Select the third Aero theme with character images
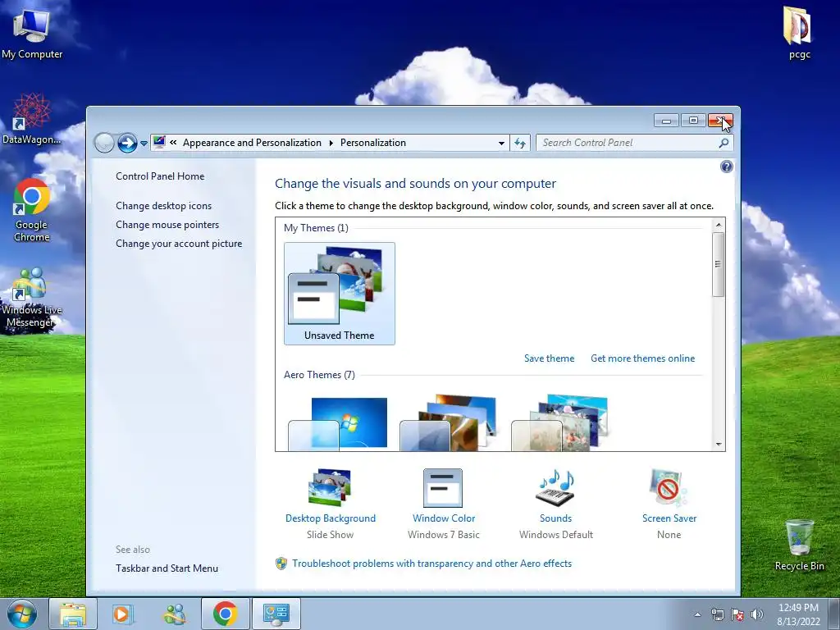 click(x=560, y=423)
